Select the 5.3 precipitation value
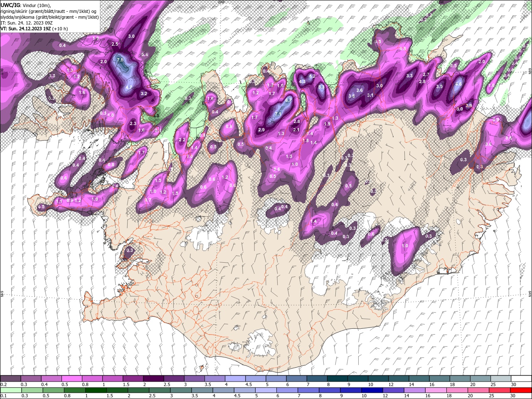Screen dimensions: 532x399 tap(321, 87)
